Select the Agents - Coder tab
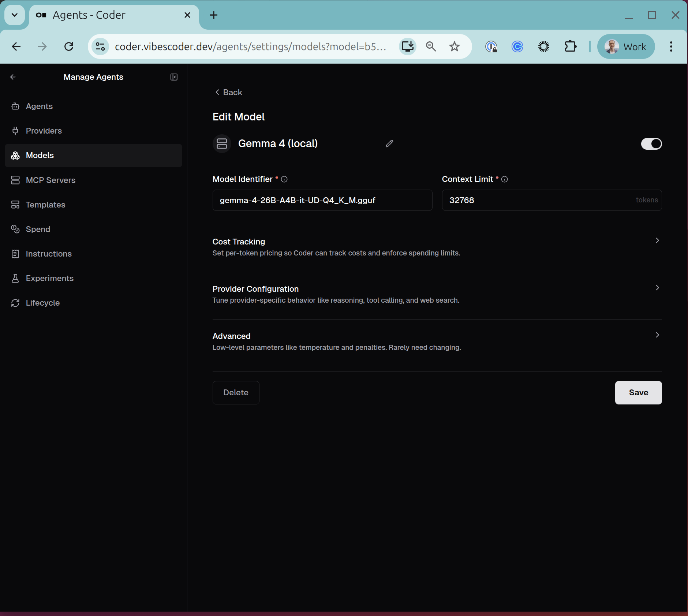The width and height of the screenshot is (688, 616). pos(114,15)
